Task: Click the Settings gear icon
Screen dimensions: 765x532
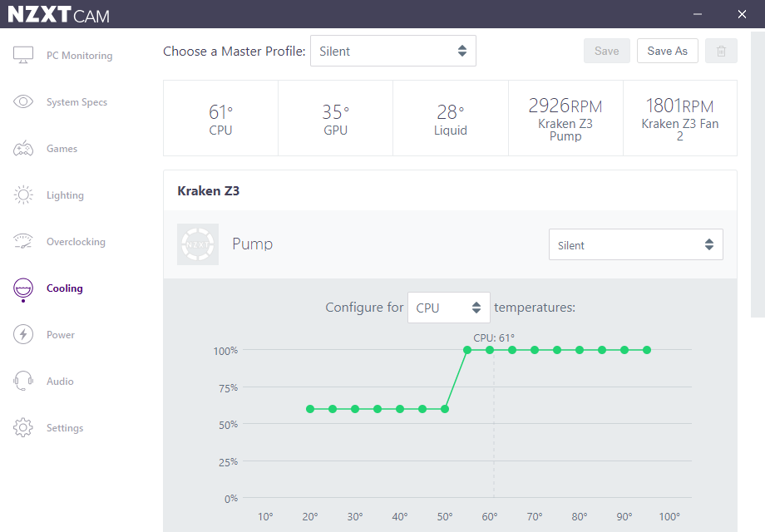Action: click(x=23, y=427)
